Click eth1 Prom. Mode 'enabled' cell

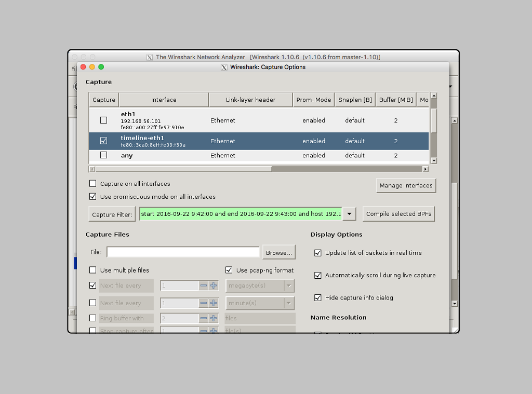314,120
